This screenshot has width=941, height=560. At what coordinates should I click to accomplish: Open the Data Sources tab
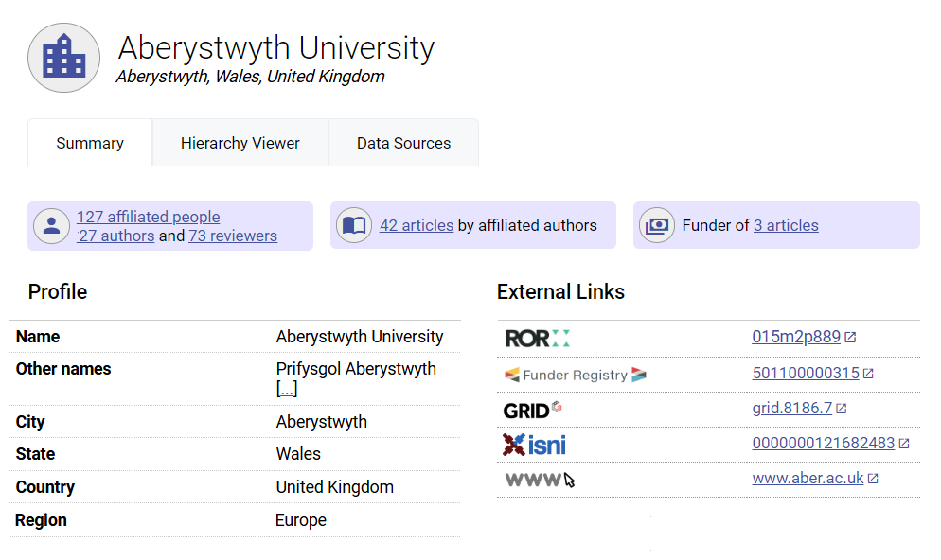403,143
